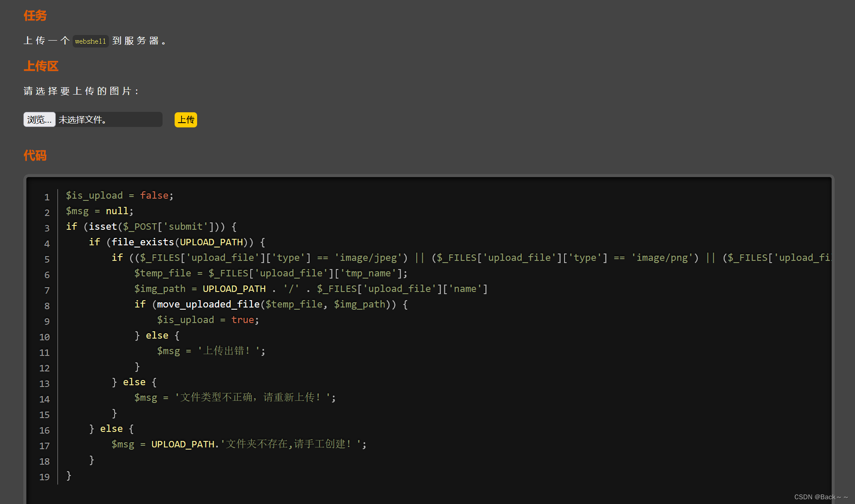
Task: Click the 代码 heading
Action: (35, 155)
